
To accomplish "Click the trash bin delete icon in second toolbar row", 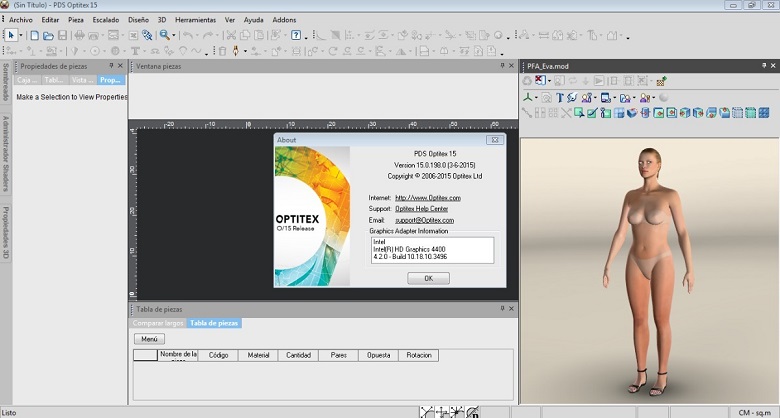I will 222,51.
